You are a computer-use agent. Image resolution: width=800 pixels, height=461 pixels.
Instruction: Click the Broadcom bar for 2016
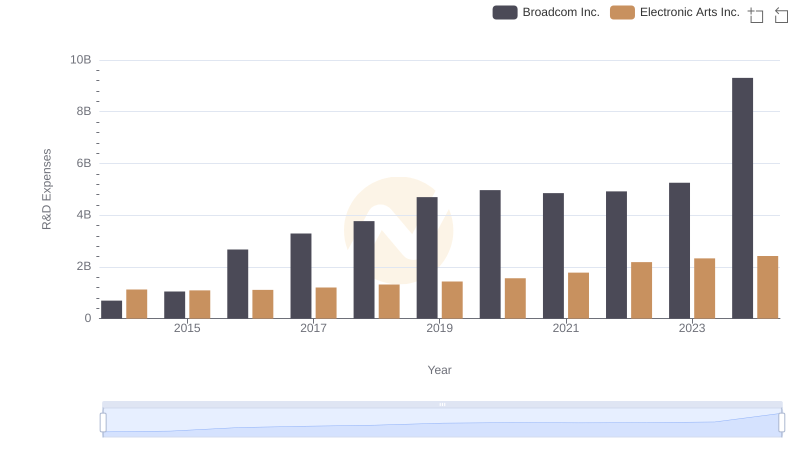click(238, 284)
